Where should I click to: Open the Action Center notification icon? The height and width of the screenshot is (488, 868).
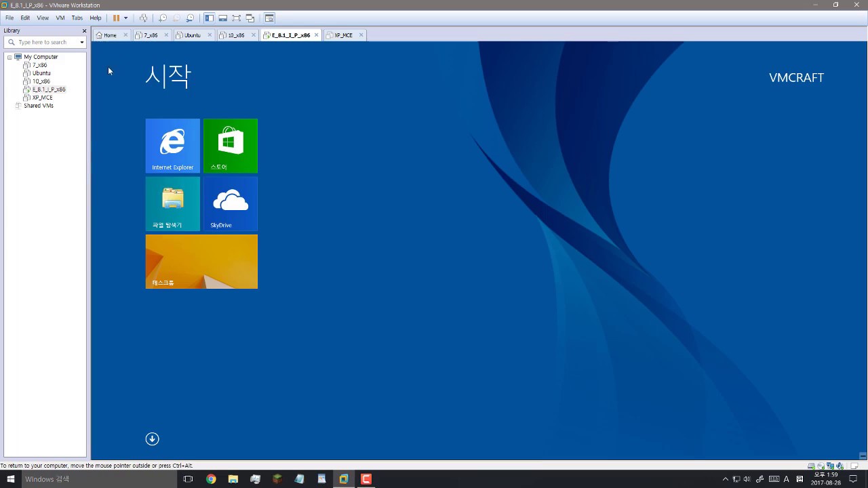click(x=853, y=479)
